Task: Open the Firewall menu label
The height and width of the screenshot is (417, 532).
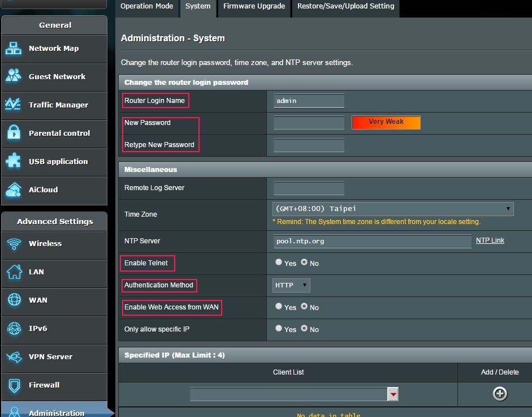Action: [x=44, y=385]
